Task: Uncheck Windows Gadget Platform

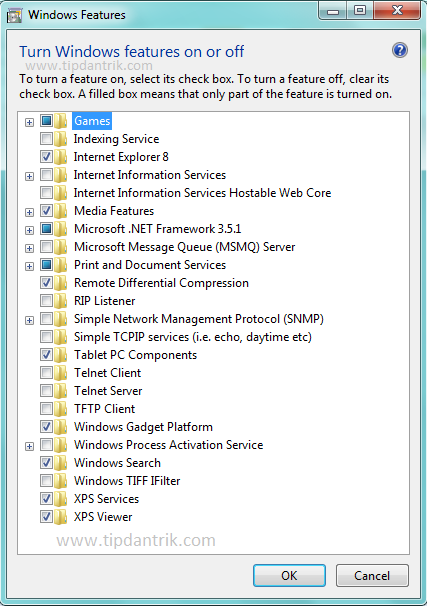Action: pyautogui.click(x=46, y=427)
